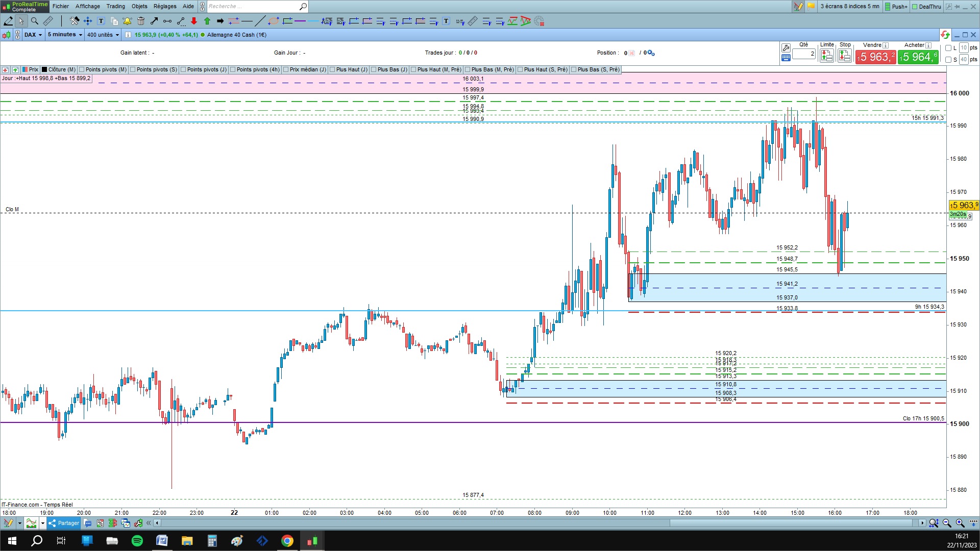Open the 5 minutes timeframe dropdown

pos(65,35)
